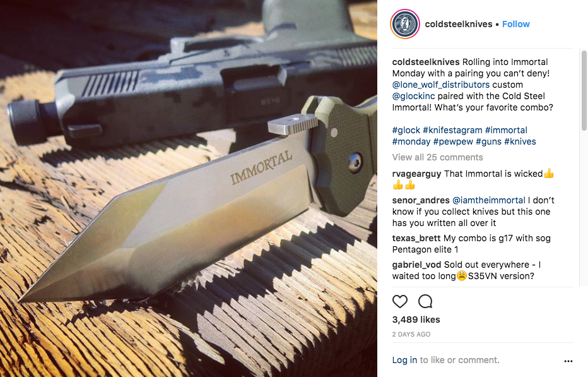The height and width of the screenshot is (377, 588).
Task: Visit texas_brett's profile
Action: [416, 238]
